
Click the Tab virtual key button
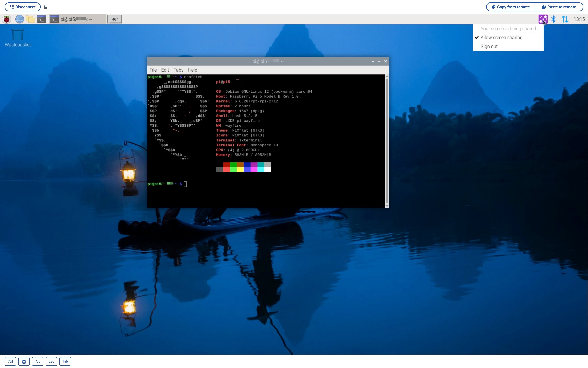[65, 361]
